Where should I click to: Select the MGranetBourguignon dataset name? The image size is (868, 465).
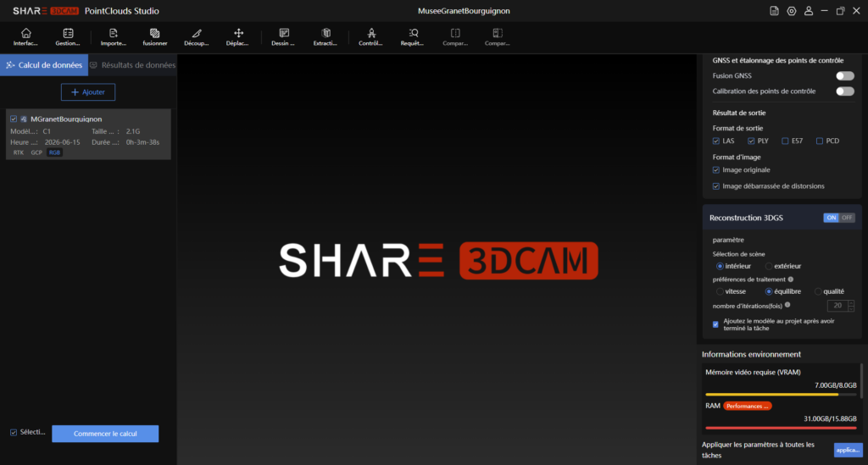point(66,119)
